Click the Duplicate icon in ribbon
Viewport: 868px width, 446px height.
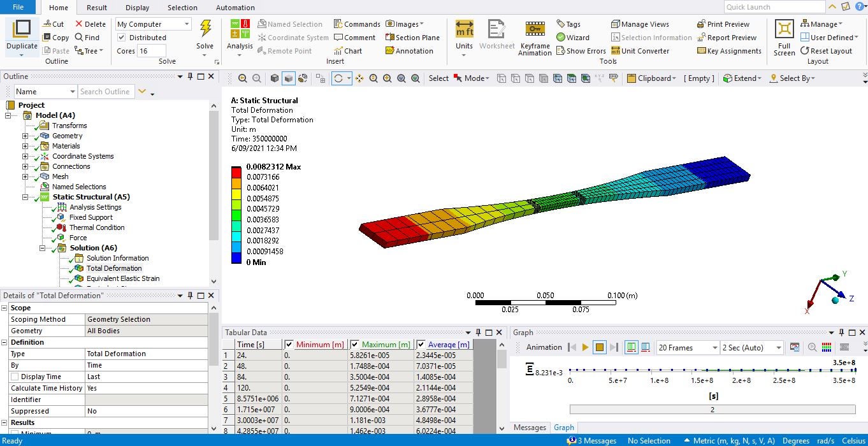point(22,29)
